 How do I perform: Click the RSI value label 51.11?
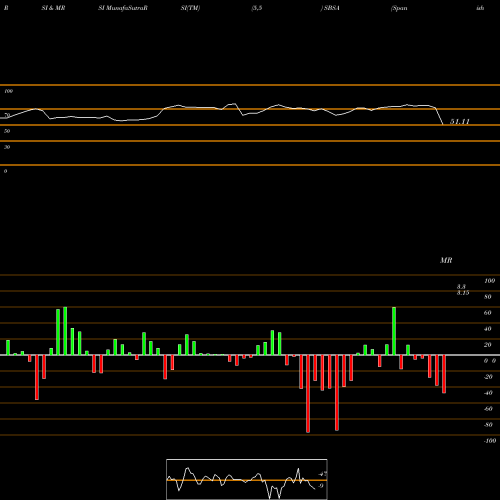460,122
